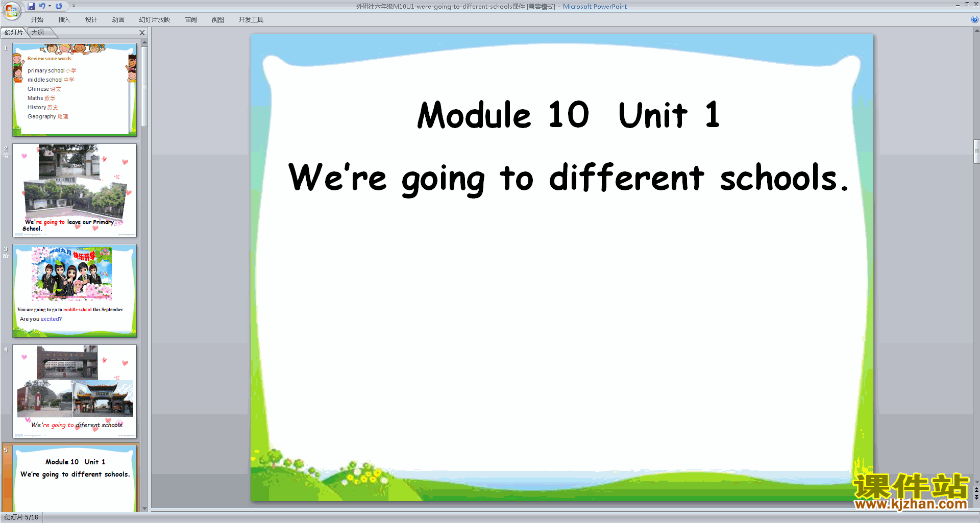980x523 pixels.
Task: Select slide 5 'Module 10 Unit 1' thumbnail
Action: pyautogui.click(x=75, y=478)
